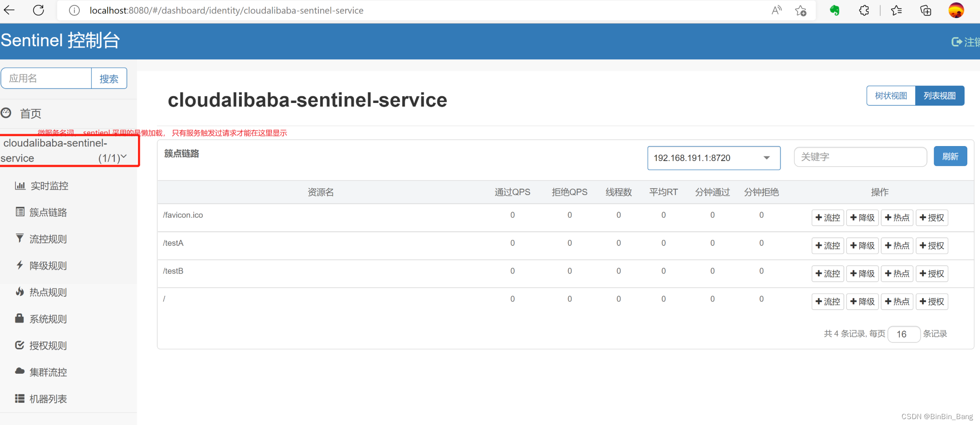Open 簇点链路 in the sidebar
The width and height of the screenshot is (980, 425).
(x=48, y=212)
